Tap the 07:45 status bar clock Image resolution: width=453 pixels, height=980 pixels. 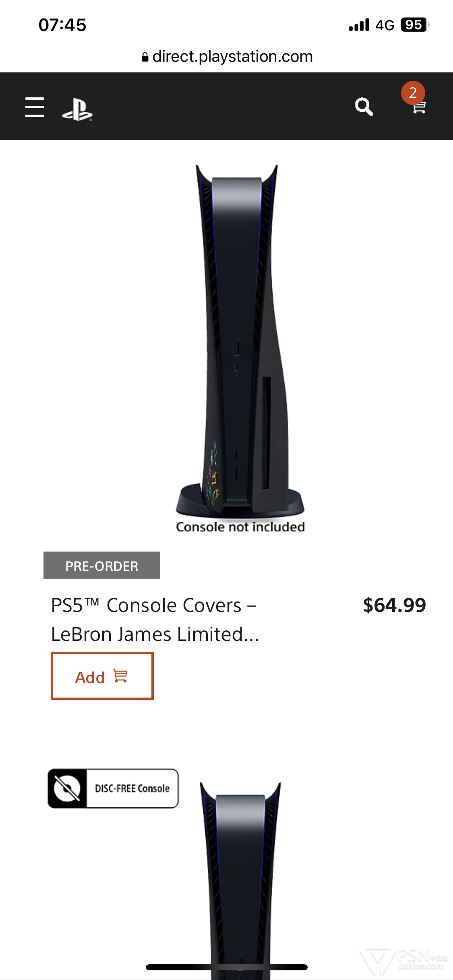point(62,25)
